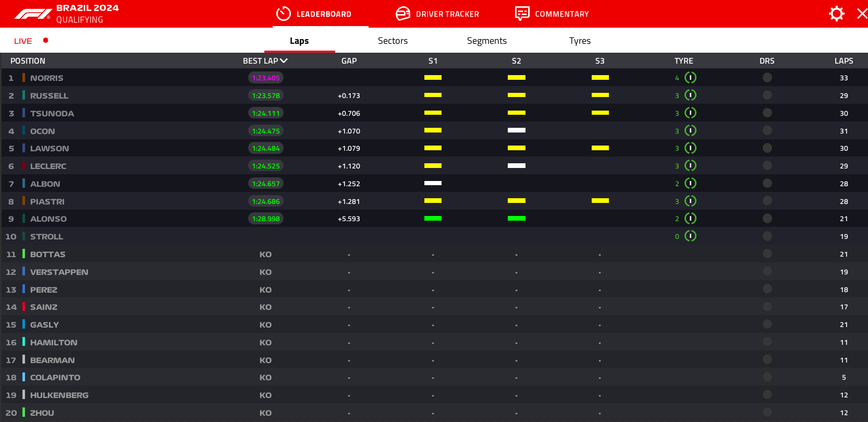Click Alonso's tyre compound icon
Image resolution: width=868 pixels, height=422 pixels.
click(690, 219)
